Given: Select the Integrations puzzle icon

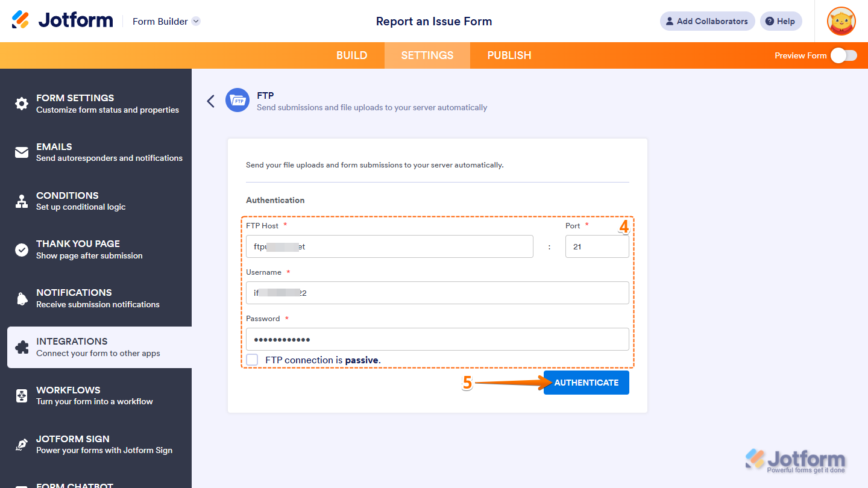Looking at the screenshot, I should pos(22,347).
